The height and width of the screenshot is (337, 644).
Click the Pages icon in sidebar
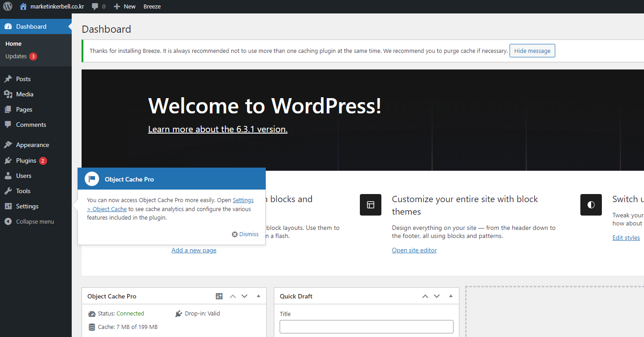coord(8,109)
